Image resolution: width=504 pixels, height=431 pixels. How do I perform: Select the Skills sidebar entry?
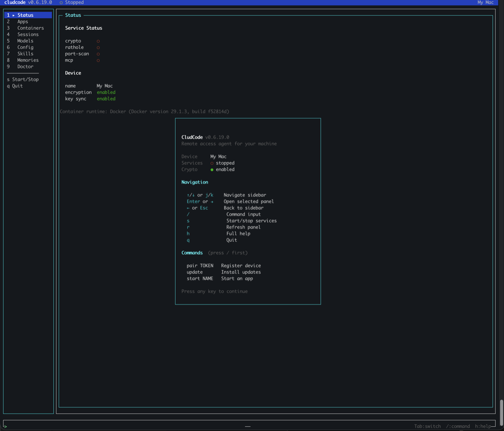[24, 53]
